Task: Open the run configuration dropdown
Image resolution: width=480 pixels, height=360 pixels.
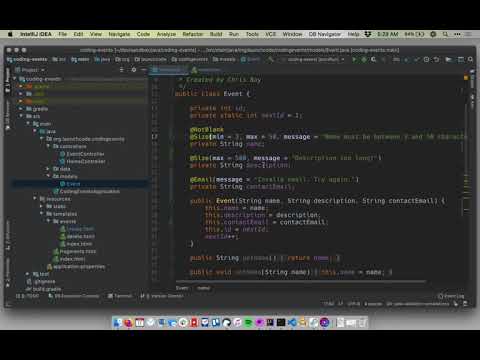Action: 313,60
